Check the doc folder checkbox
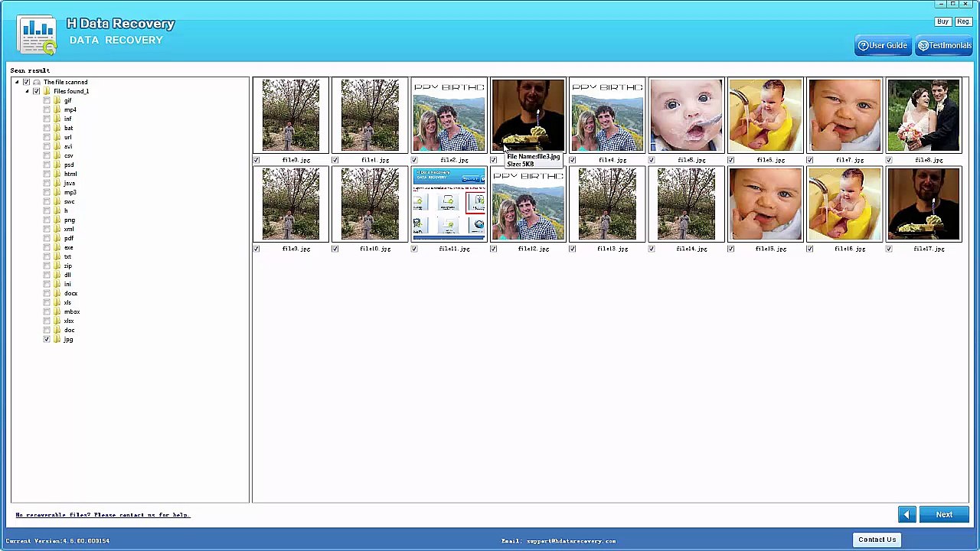980x551 pixels. tap(47, 330)
